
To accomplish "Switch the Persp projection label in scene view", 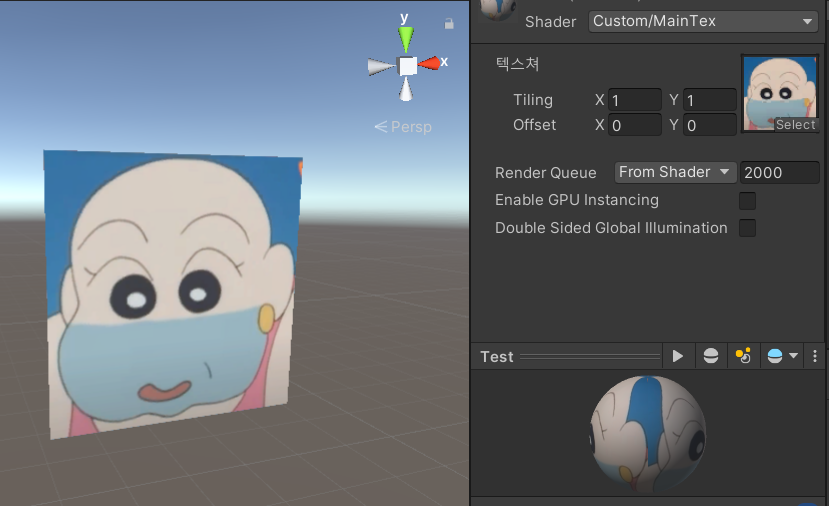I will [403, 127].
